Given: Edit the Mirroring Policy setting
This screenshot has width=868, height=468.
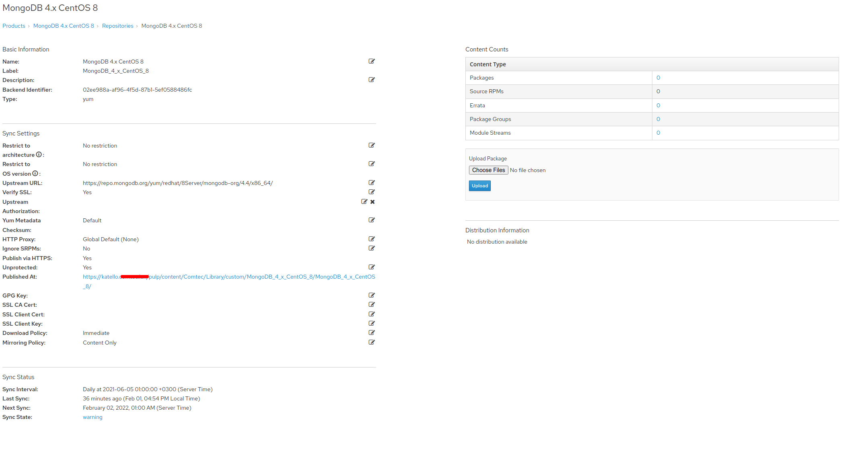Looking at the screenshot, I should tap(372, 342).
